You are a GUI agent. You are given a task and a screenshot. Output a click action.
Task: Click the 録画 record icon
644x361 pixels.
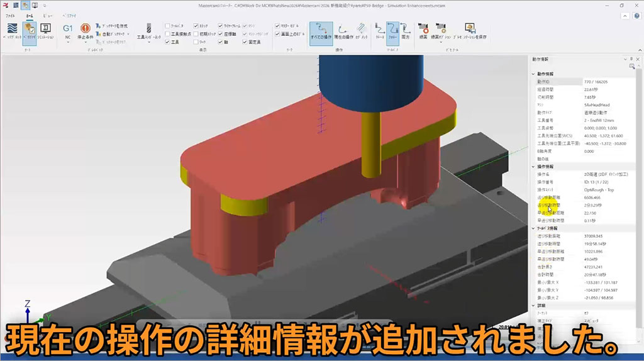[425, 31]
